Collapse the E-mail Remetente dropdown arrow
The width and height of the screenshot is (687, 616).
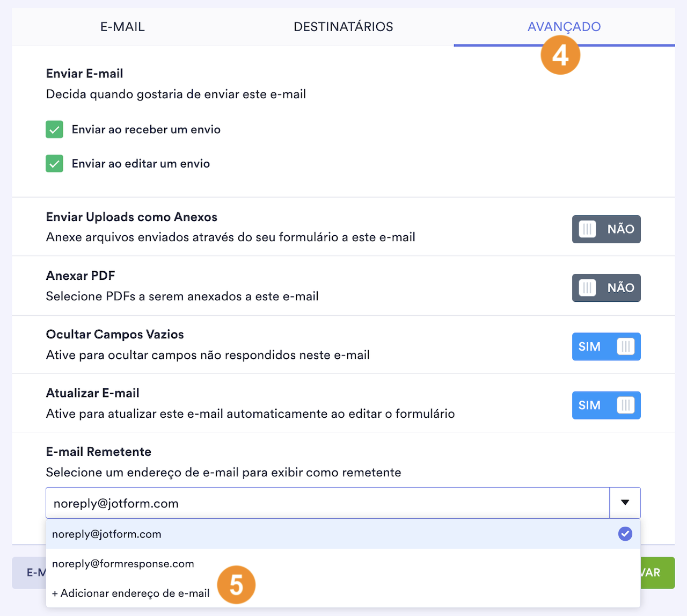pyautogui.click(x=625, y=503)
